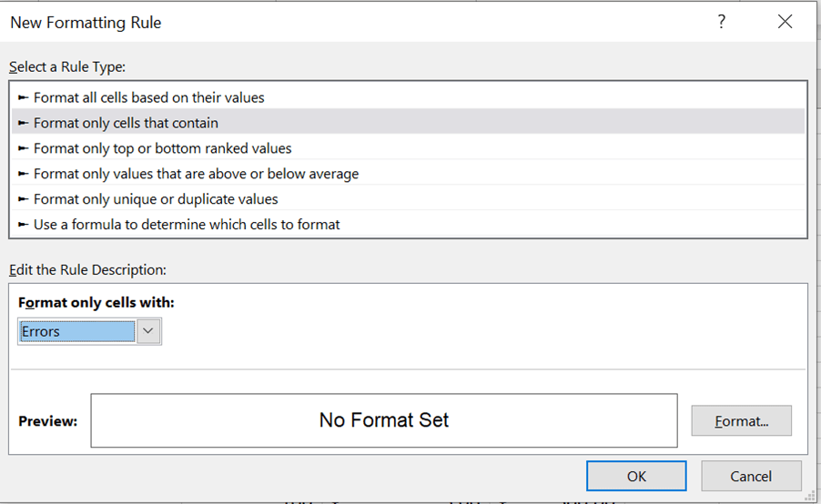Select 'Format only cells that contain' rule type
Screen dimensions: 821x504
(126, 123)
